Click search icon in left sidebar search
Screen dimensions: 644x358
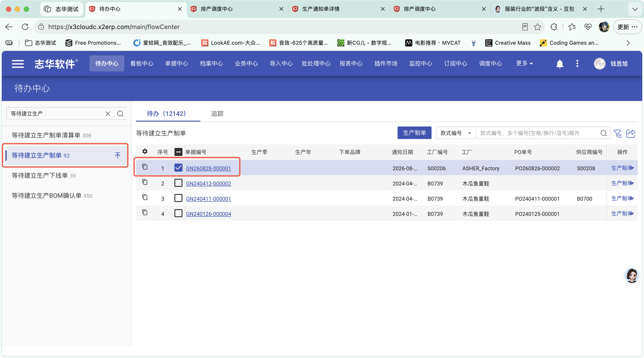point(120,114)
